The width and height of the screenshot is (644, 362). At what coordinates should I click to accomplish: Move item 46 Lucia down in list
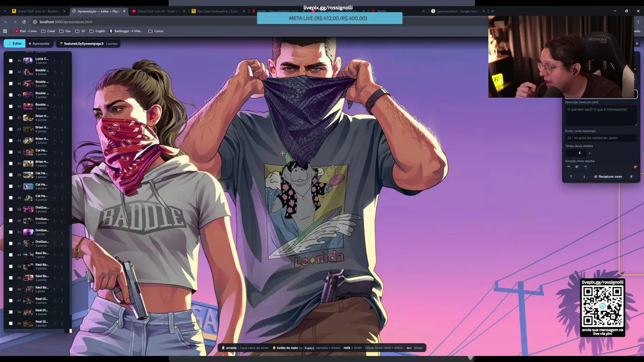pos(62,60)
